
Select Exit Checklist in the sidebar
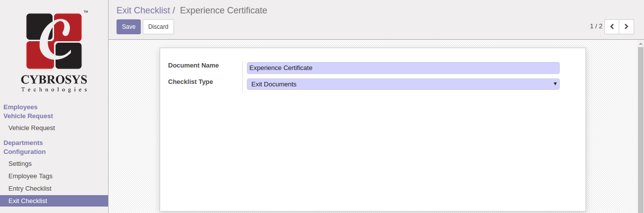click(28, 201)
